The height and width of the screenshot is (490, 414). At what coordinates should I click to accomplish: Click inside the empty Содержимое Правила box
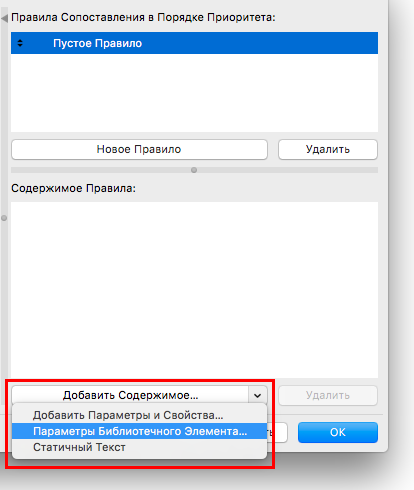click(194, 289)
